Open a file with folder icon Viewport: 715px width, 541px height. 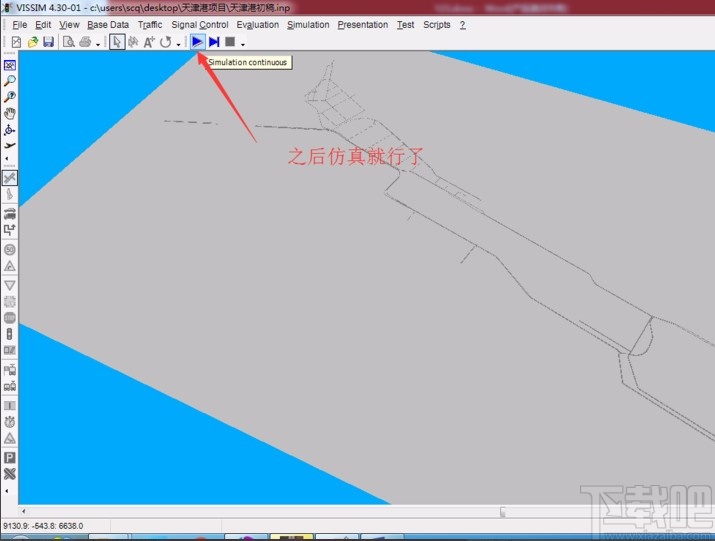click(32, 42)
